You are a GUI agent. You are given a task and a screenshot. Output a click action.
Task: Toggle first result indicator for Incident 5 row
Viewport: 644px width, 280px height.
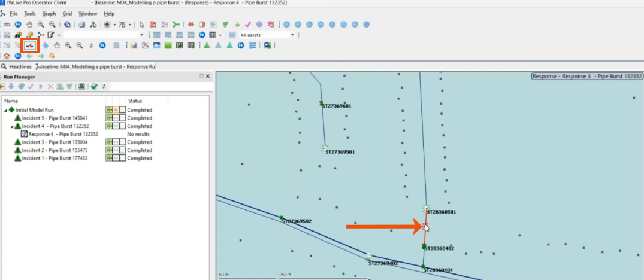(x=109, y=118)
